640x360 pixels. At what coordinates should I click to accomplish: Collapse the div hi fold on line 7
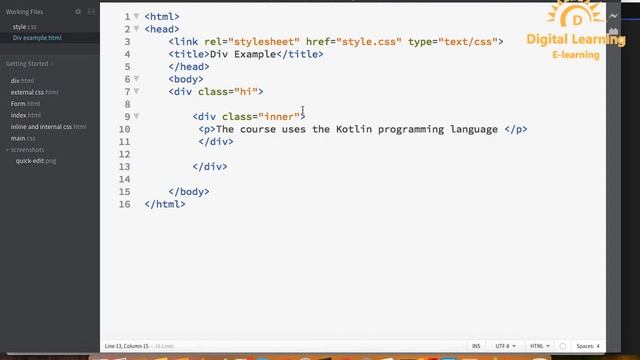136,91
